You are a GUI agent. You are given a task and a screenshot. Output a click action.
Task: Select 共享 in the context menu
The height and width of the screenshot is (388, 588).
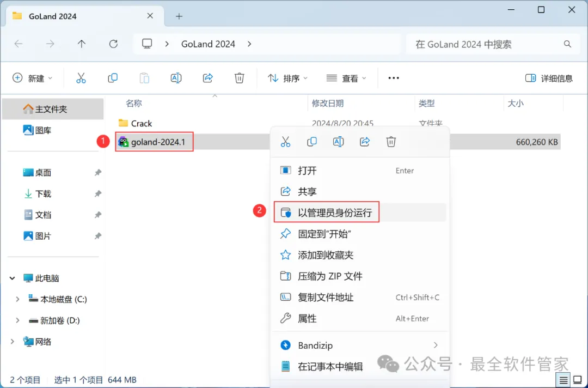[360, 192]
